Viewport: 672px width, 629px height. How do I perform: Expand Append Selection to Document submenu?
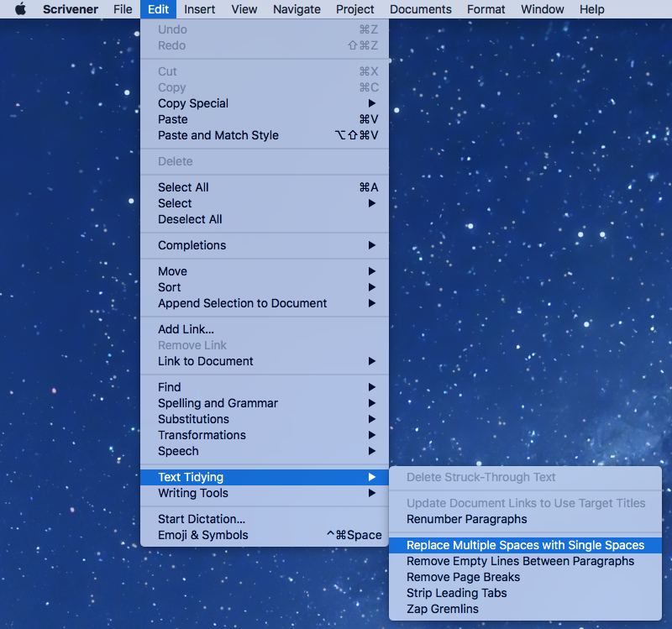click(x=265, y=303)
